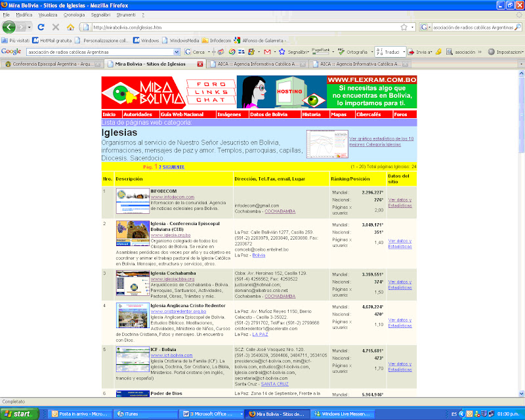The height and width of the screenshot is (420, 525).
Task: Open Posta in arrivo Outlook taskbar item
Action: pyautogui.click(x=80, y=414)
